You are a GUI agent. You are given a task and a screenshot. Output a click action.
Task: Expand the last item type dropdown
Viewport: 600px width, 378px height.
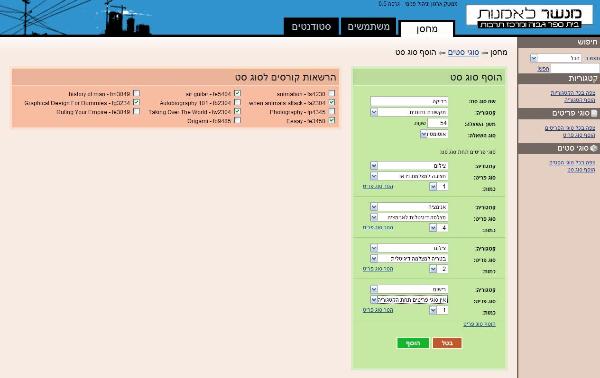click(x=409, y=300)
